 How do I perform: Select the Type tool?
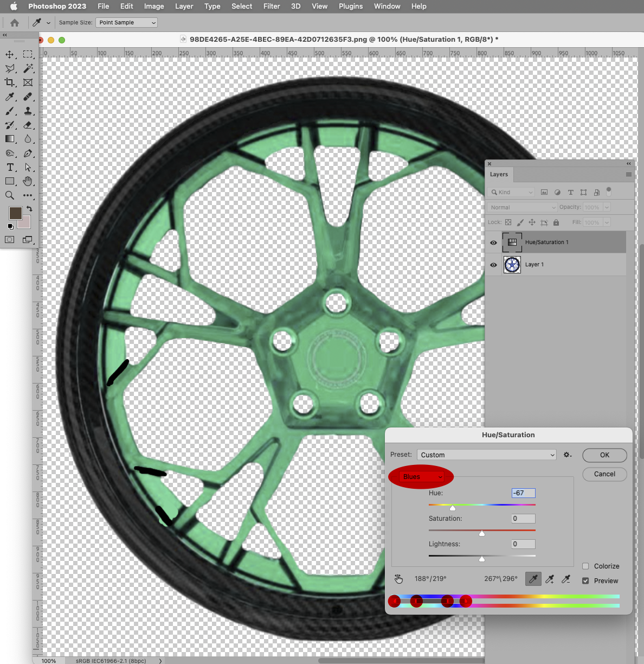9,167
